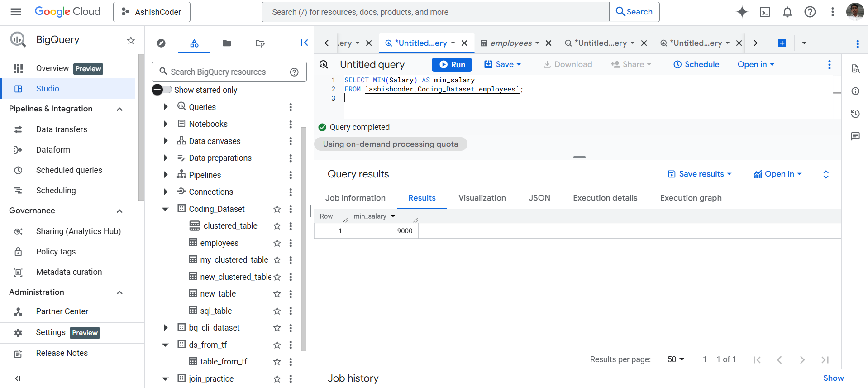Open the main navigation hamburger menu
Viewport: 868px width, 388px height.
point(16,12)
